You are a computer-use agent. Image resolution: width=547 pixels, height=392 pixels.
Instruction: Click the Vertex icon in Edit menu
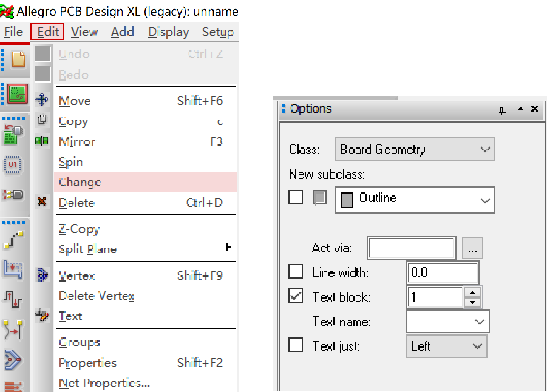[42, 275]
